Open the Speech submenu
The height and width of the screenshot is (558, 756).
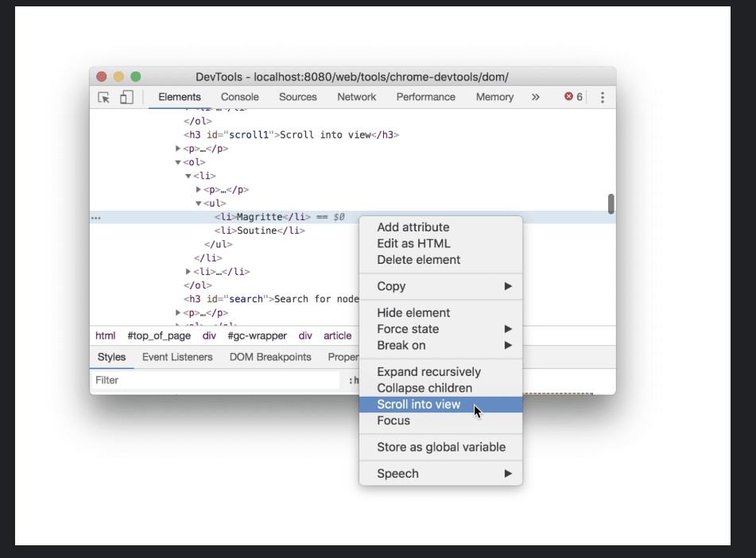point(397,473)
